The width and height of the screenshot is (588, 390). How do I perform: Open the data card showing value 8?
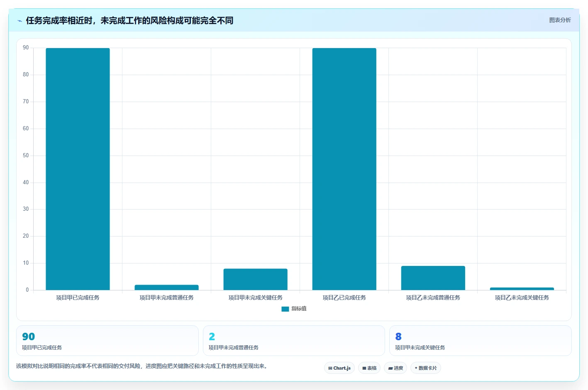point(481,341)
